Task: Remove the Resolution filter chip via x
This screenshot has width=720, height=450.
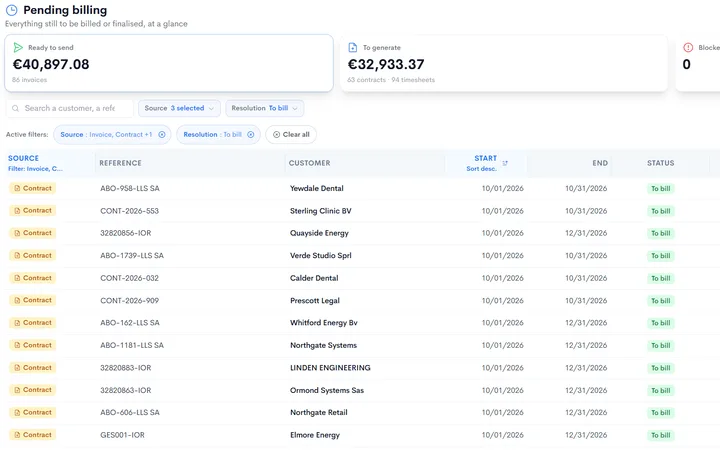Action: 251,135
